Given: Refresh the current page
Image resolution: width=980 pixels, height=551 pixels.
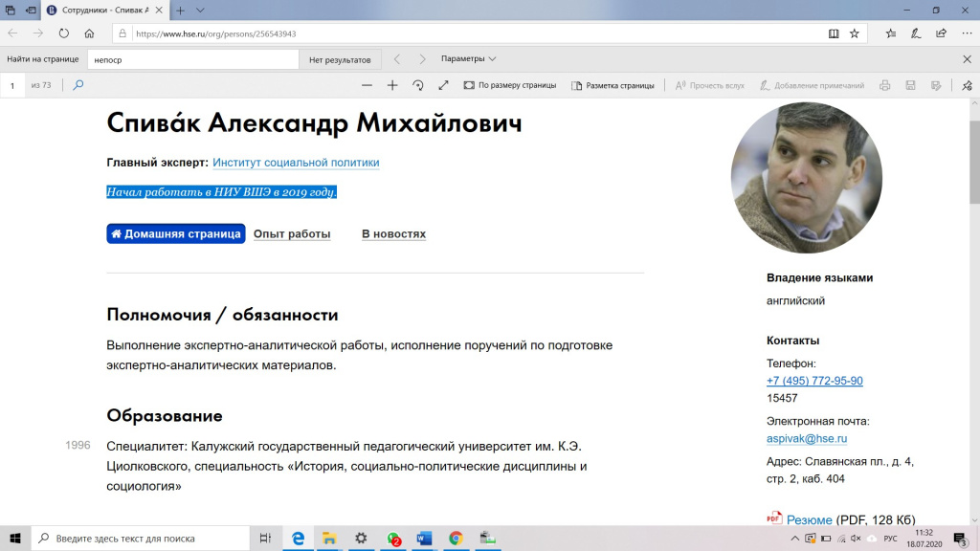Looking at the screenshot, I should [x=64, y=33].
